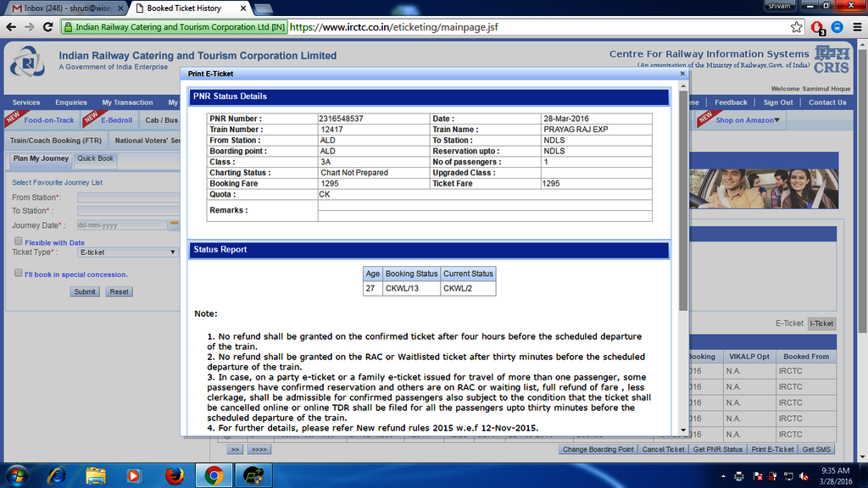
Task: Click the browser Forward arrow
Action: (x=30, y=26)
